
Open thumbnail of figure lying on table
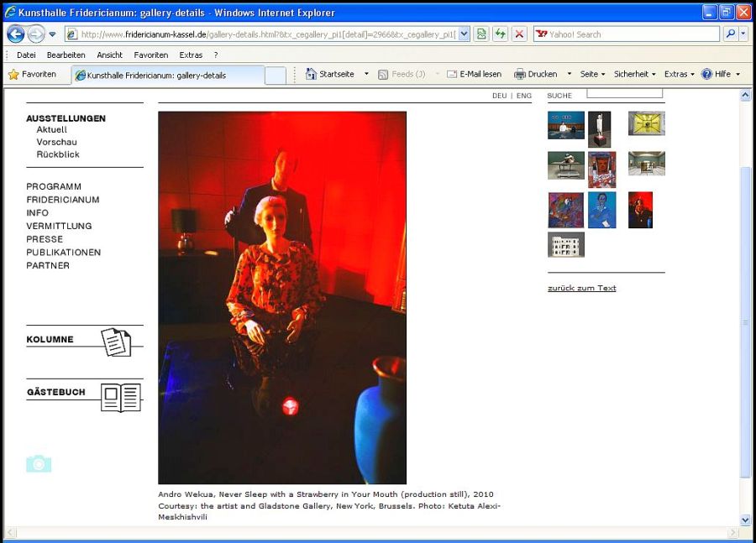click(x=566, y=165)
